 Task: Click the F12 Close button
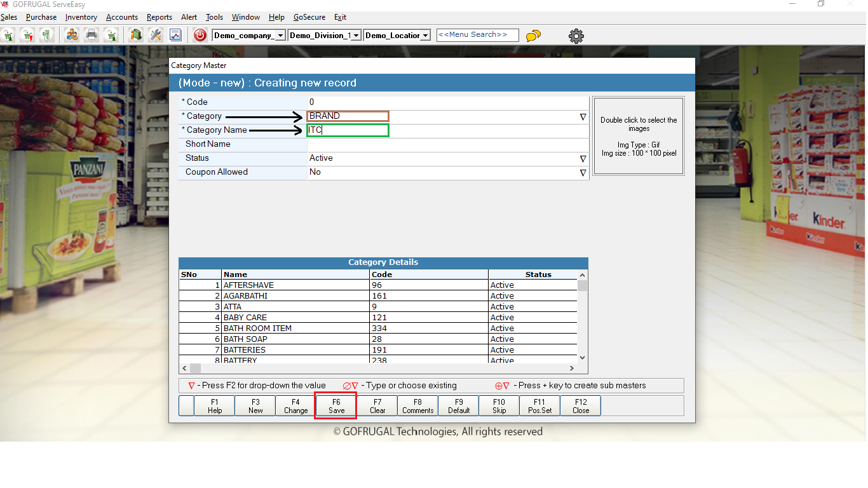[x=580, y=406]
